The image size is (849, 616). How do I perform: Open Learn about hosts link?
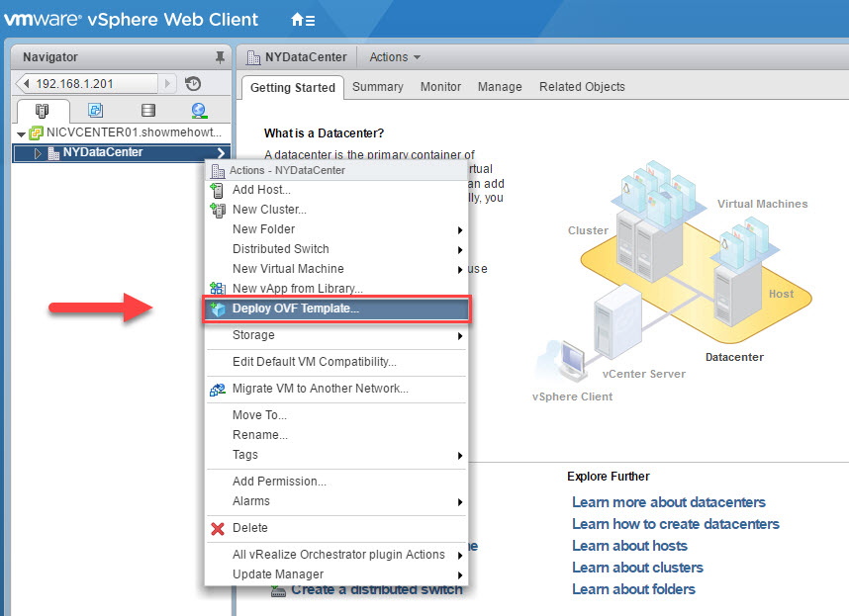(x=629, y=546)
